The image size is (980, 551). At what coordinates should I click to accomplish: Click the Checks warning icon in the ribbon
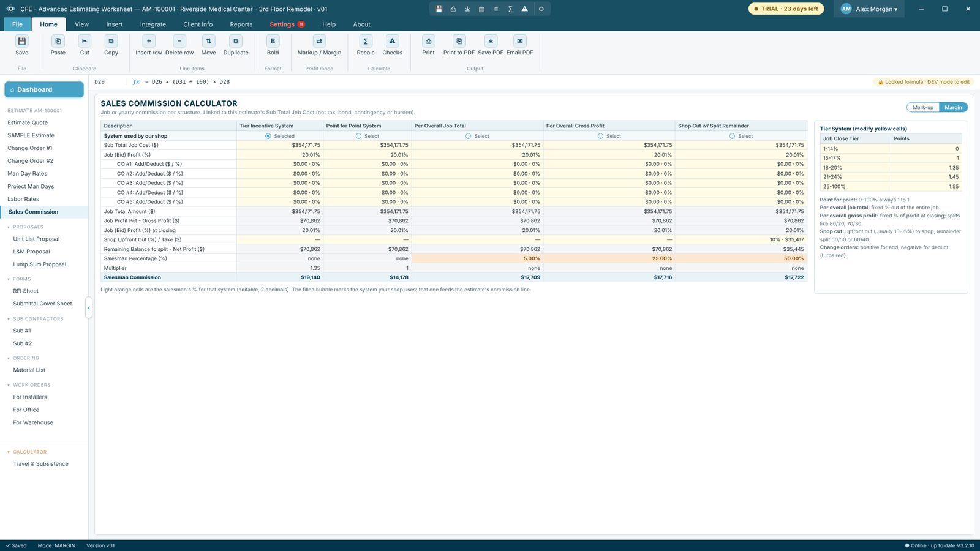392,41
